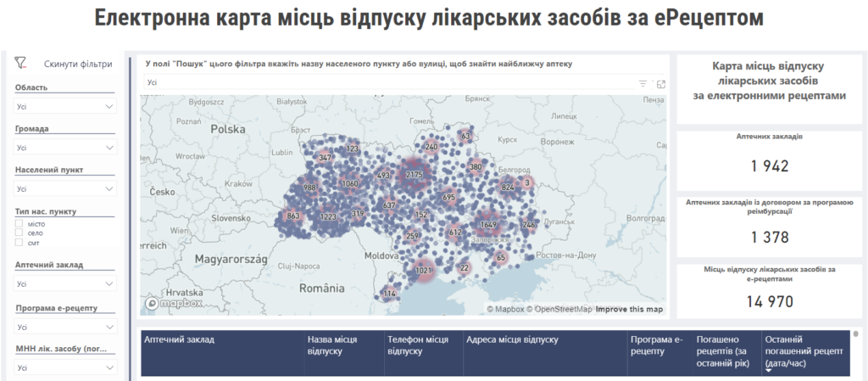Viewport: 868px width, 381px height.
Task: Sort by Адреса місця відпуску column
Action: 512,339
